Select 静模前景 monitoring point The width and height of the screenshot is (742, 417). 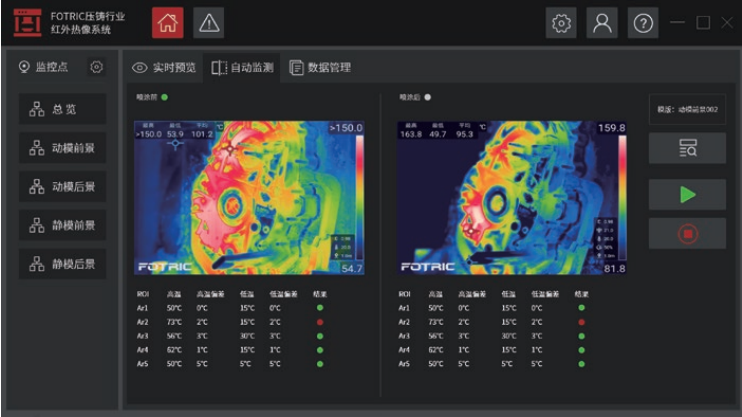click(x=62, y=225)
